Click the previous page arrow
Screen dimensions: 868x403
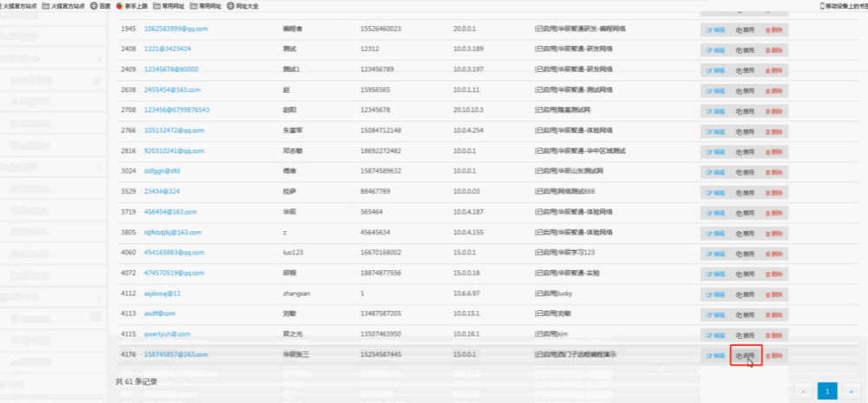coord(803,391)
